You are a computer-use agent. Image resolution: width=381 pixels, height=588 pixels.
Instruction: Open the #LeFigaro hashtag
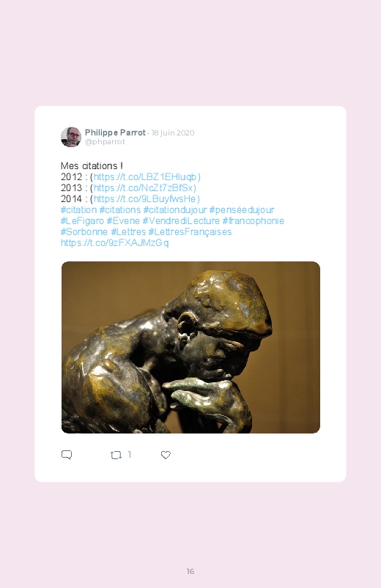tap(82, 220)
